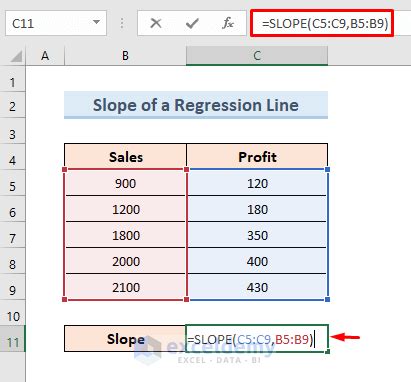
Task: Select Profit cell with value 430
Action: 257,287
